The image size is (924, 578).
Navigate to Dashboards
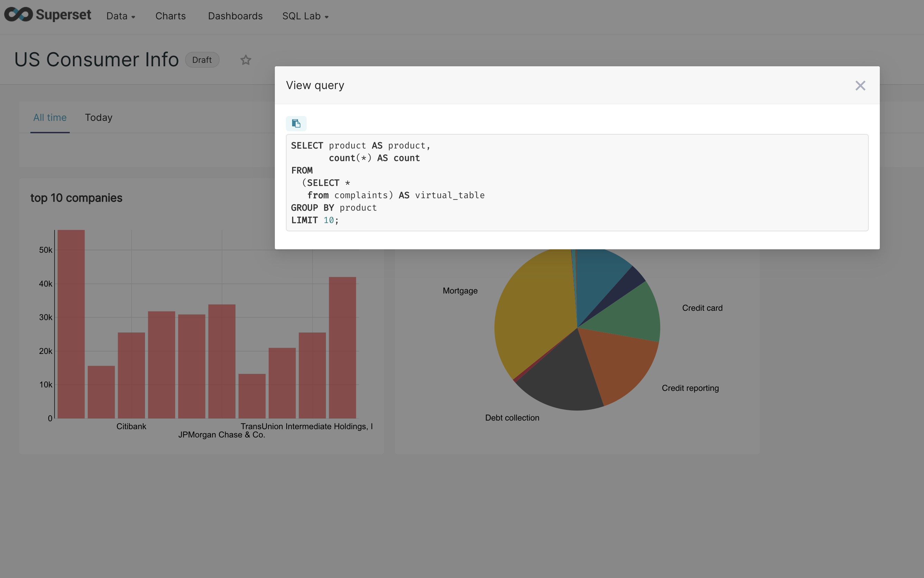pyautogui.click(x=235, y=16)
